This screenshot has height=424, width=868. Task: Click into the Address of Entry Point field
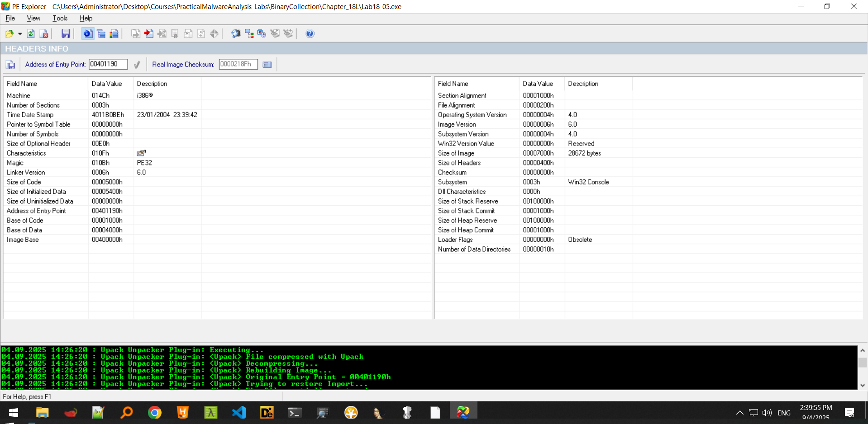point(108,64)
